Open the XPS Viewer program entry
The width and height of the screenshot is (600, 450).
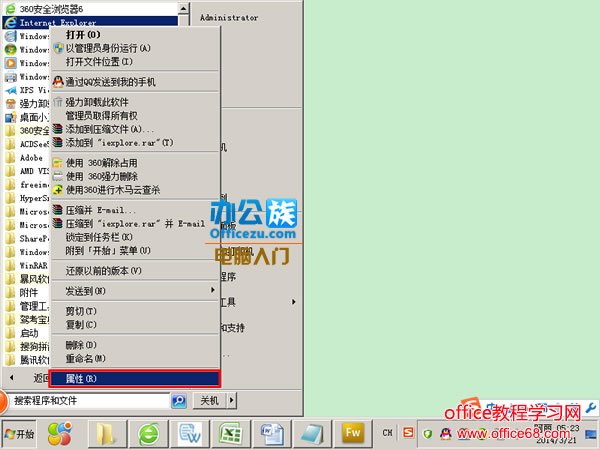click(x=27, y=90)
